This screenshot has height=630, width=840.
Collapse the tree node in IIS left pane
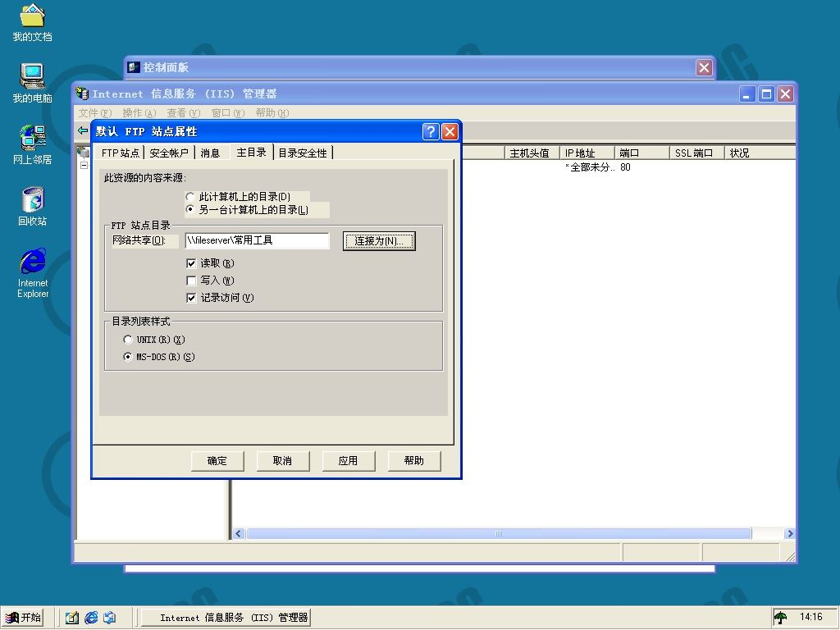click(84, 166)
